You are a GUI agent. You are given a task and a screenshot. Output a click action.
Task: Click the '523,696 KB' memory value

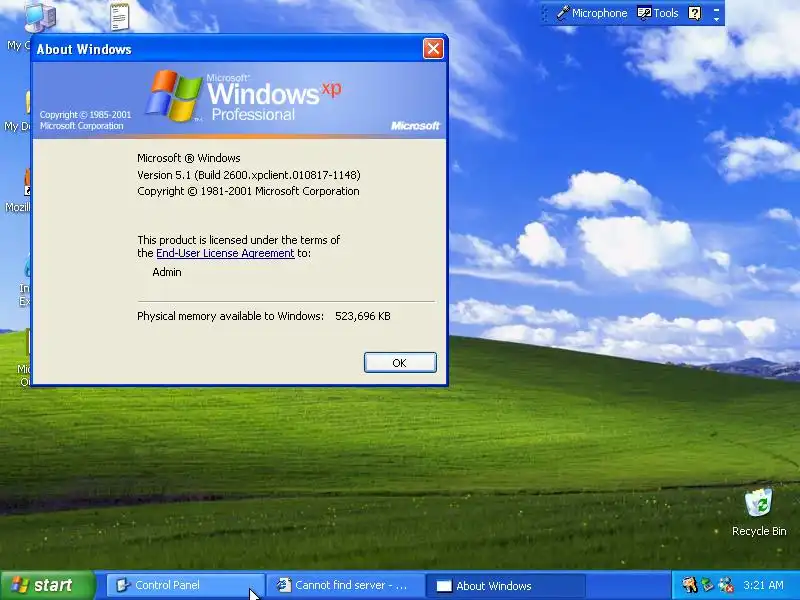363,316
